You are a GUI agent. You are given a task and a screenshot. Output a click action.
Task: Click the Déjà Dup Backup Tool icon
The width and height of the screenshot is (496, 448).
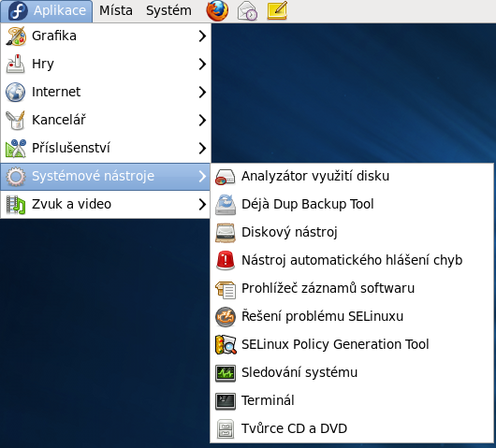pos(226,205)
